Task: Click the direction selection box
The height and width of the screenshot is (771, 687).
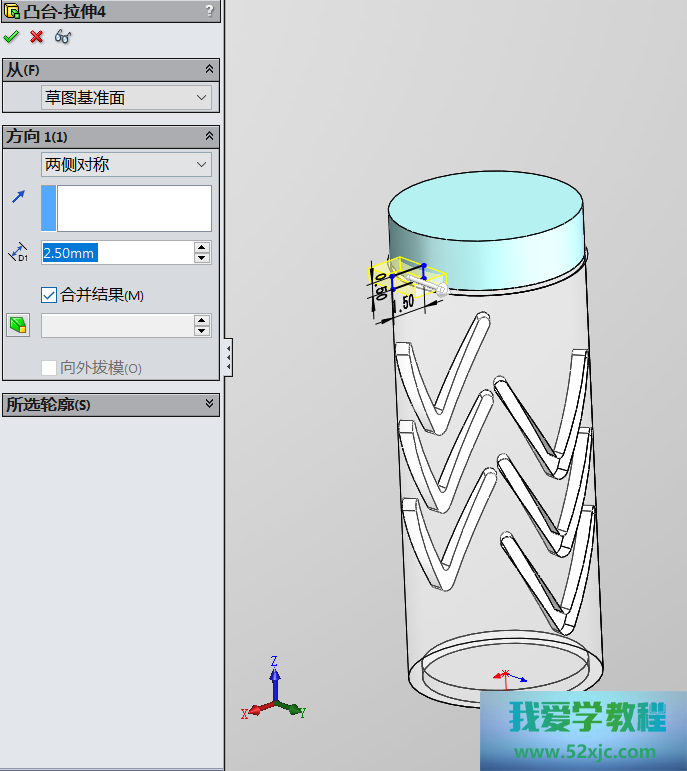Action: click(134, 208)
